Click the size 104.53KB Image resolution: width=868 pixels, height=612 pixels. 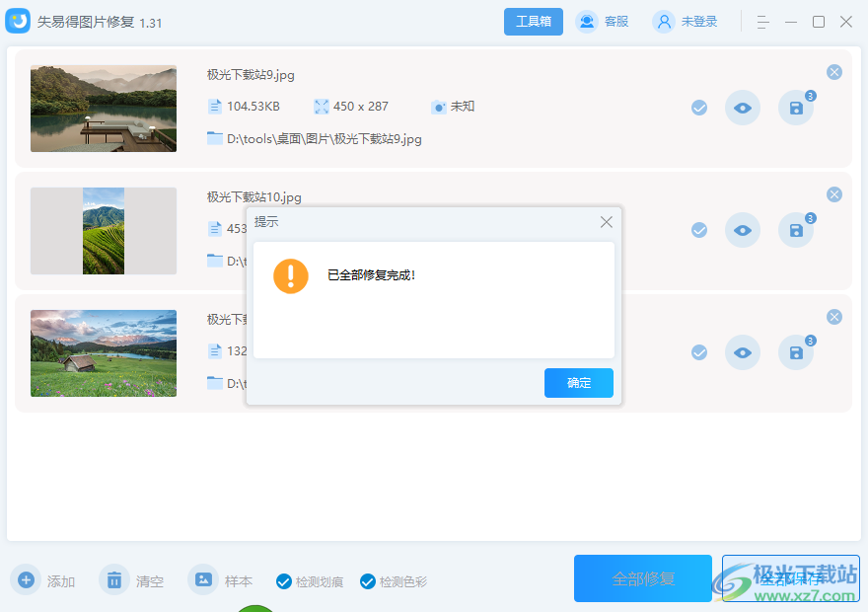253,107
